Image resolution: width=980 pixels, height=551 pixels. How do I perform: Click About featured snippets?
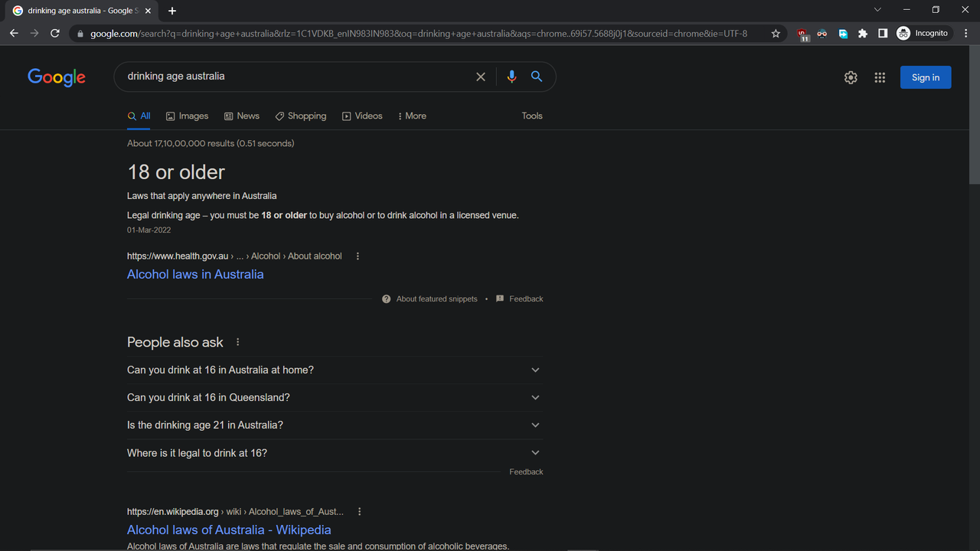[430, 299]
